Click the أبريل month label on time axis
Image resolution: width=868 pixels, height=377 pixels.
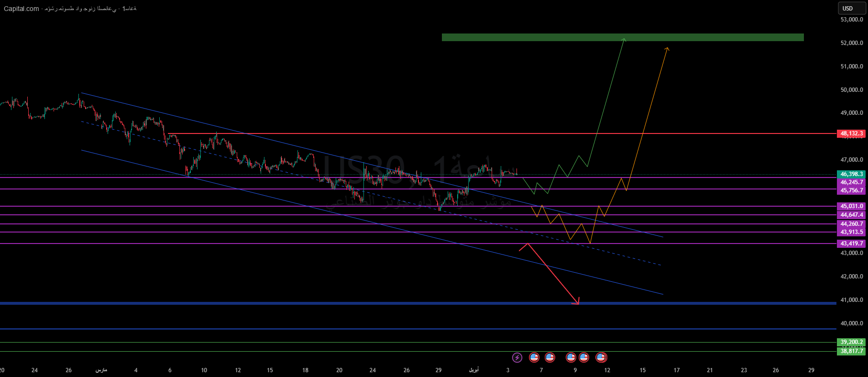(473, 370)
